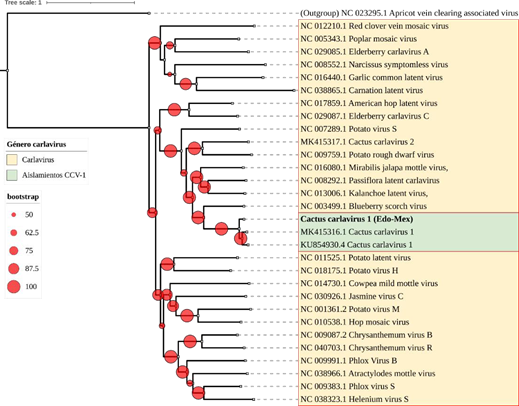519x406 pixels.
Task: Click the bootstrap 87.5 legend circle
Action: [14, 269]
